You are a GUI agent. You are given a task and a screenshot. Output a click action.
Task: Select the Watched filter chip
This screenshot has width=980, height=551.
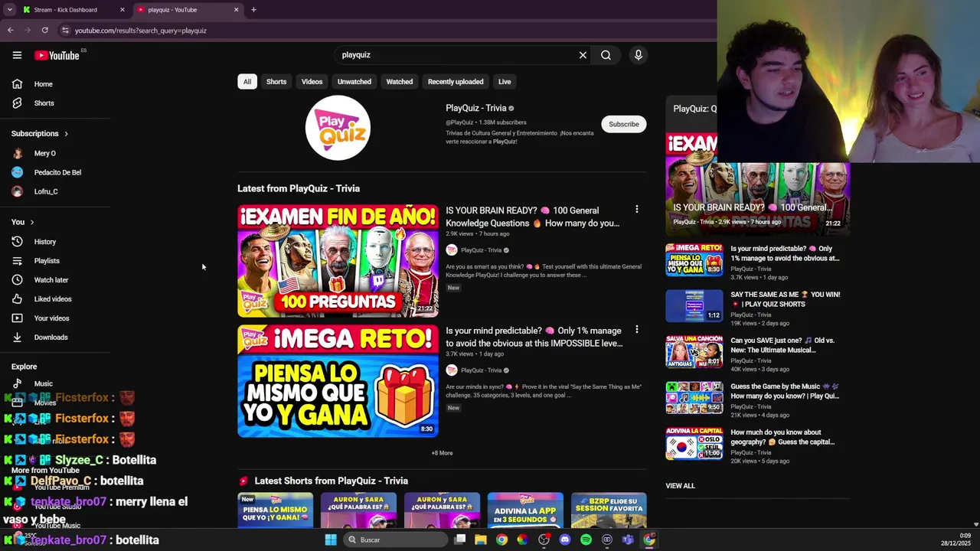tap(399, 82)
